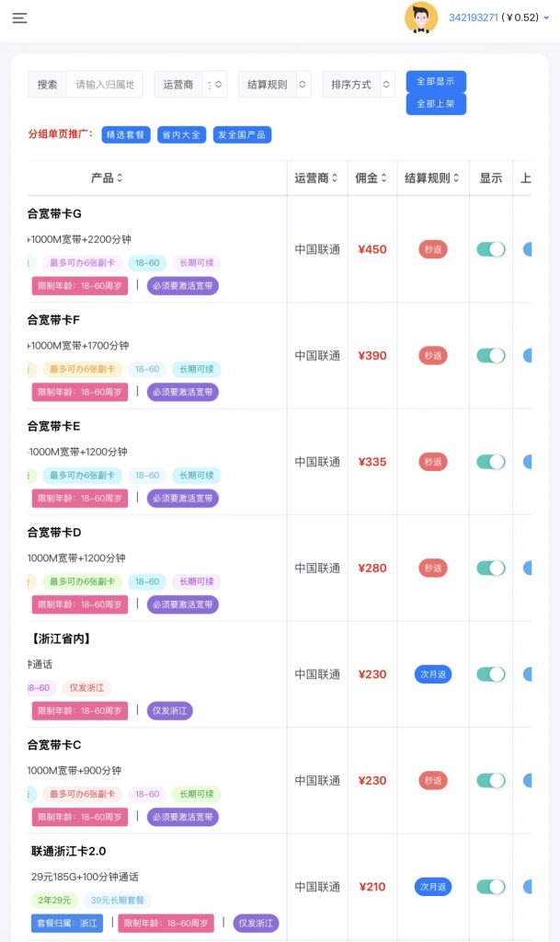The width and height of the screenshot is (560, 942).
Task: Toggle display switch for ¥450 product
Action: point(491,249)
